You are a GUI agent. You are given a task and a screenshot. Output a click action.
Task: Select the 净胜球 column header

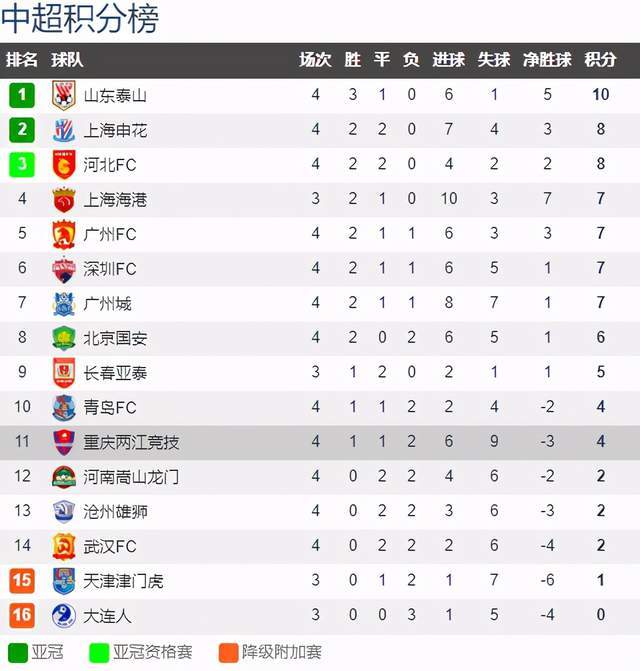[x=547, y=59]
